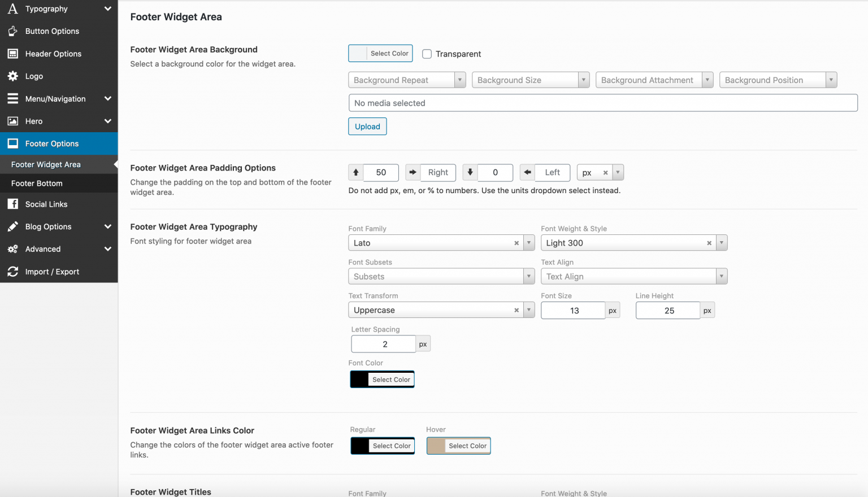Click the Header Options layout icon
Viewport: 868px width, 497px height.
point(12,54)
